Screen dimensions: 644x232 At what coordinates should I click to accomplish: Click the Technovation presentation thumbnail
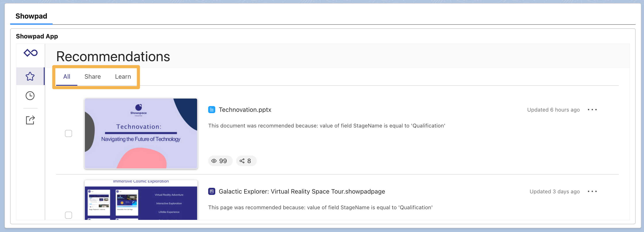141,133
